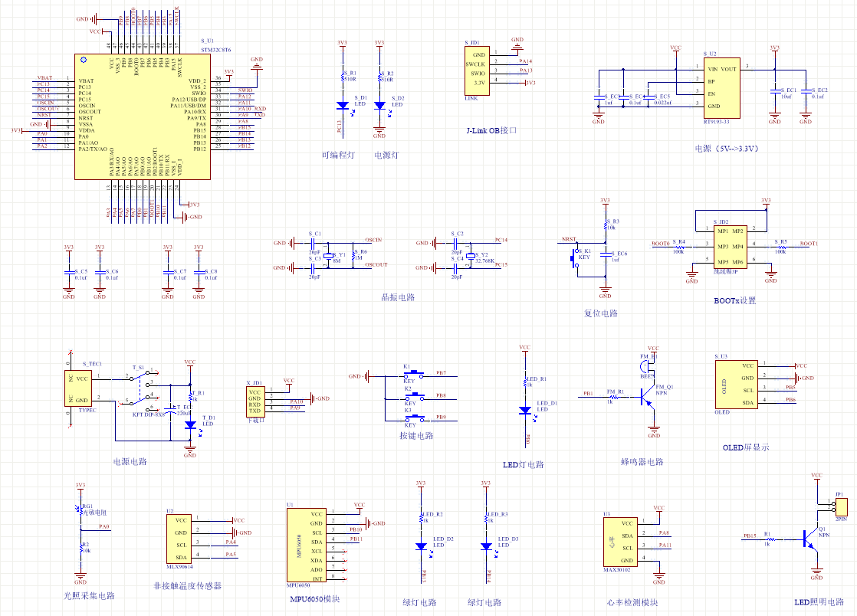Viewport: 857px width, 616px height.
Task: Select the S_C8 0.1uf decoupling capacitor
Action: 199,271
